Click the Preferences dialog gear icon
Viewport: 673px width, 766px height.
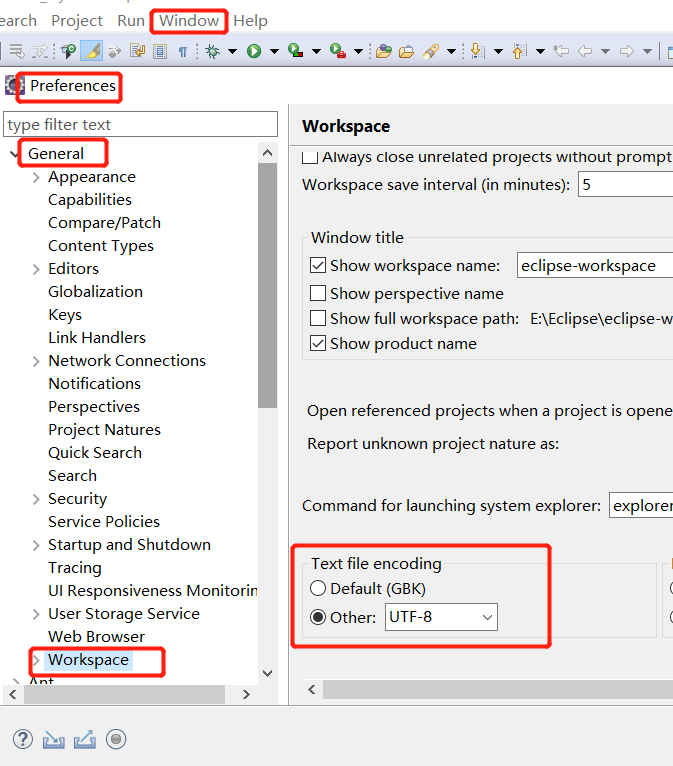click(14, 85)
